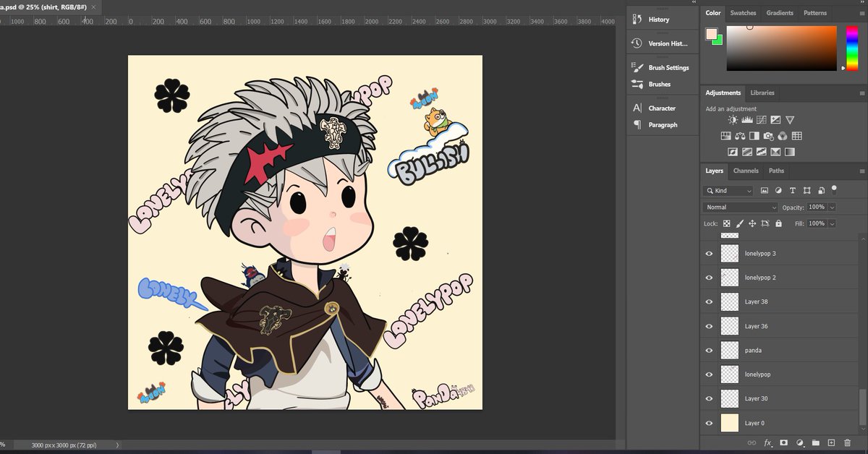Filter layers by pixel layers
Image resolution: width=868 pixels, height=454 pixels.
click(765, 190)
